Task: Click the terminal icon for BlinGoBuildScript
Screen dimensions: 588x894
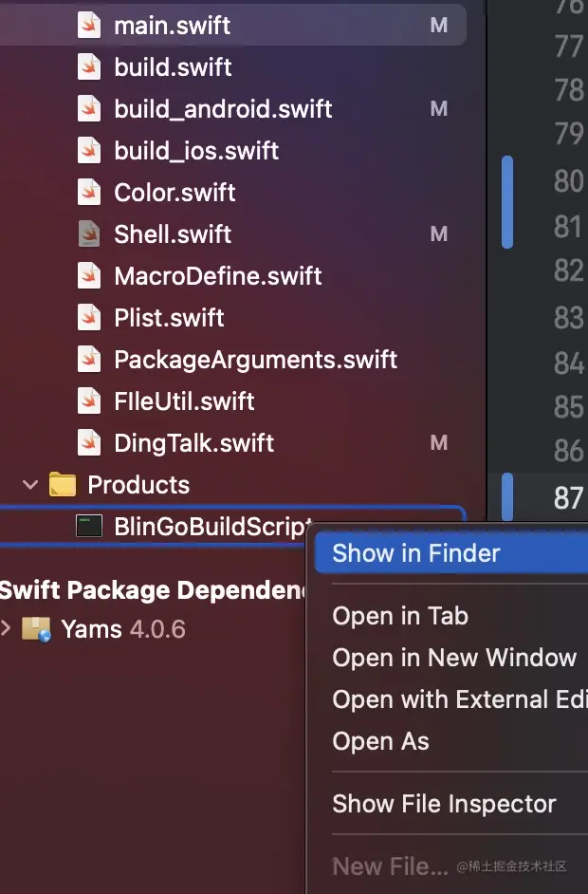Action: [x=89, y=527]
